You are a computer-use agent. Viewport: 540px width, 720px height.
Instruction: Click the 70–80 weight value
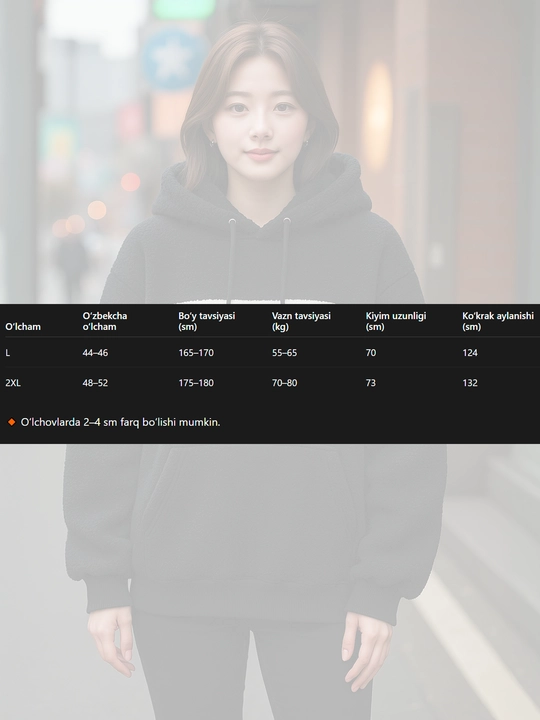click(x=284, y=383)
